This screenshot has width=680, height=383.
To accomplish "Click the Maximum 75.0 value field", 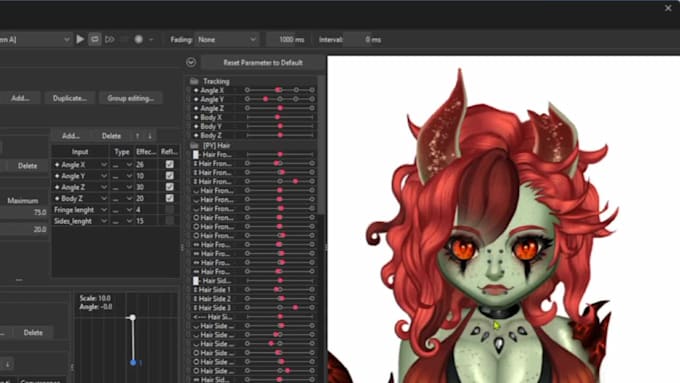I will click(24, 213).
